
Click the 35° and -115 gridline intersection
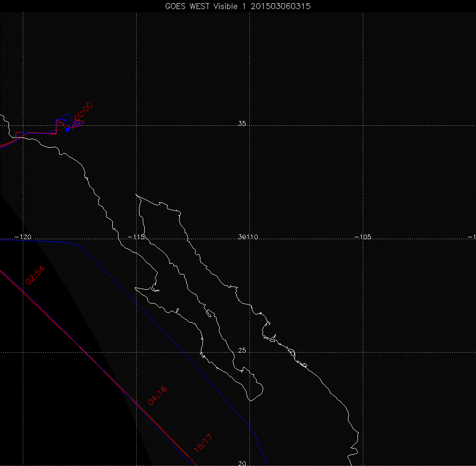(x=137, y=125)
